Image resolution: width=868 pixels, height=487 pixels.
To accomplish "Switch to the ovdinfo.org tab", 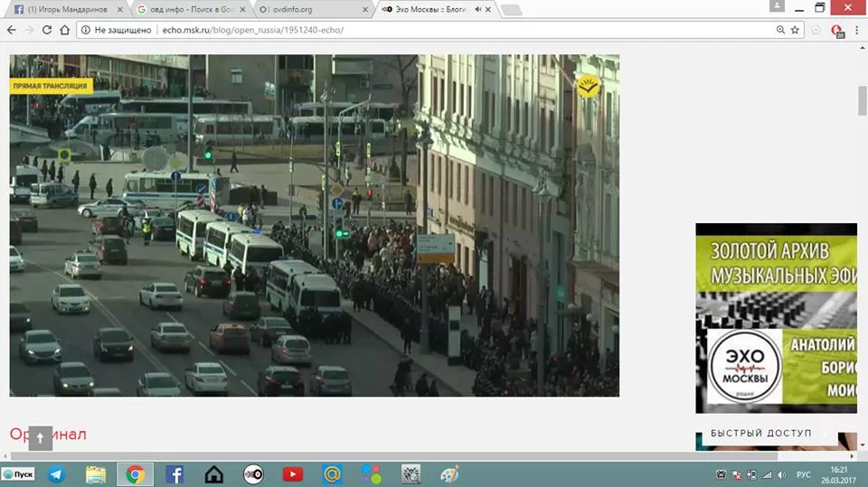I will click(x=313, y=9).
